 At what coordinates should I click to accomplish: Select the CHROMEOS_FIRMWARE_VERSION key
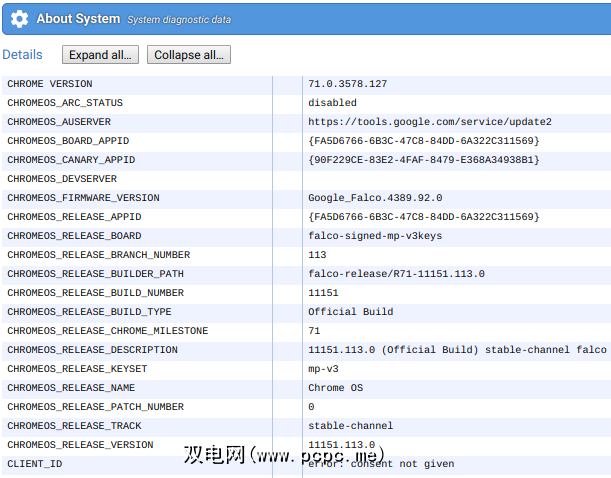click(83, 198)
